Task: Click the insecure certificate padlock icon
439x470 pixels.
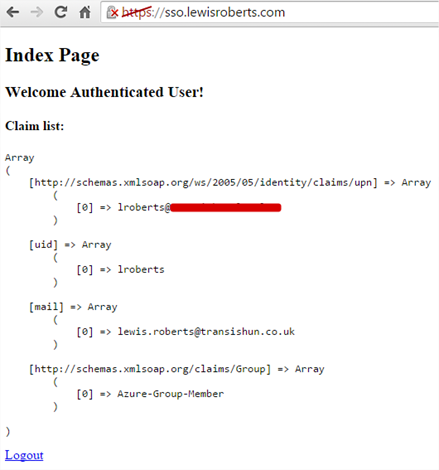Action: [x=112, y=13]
